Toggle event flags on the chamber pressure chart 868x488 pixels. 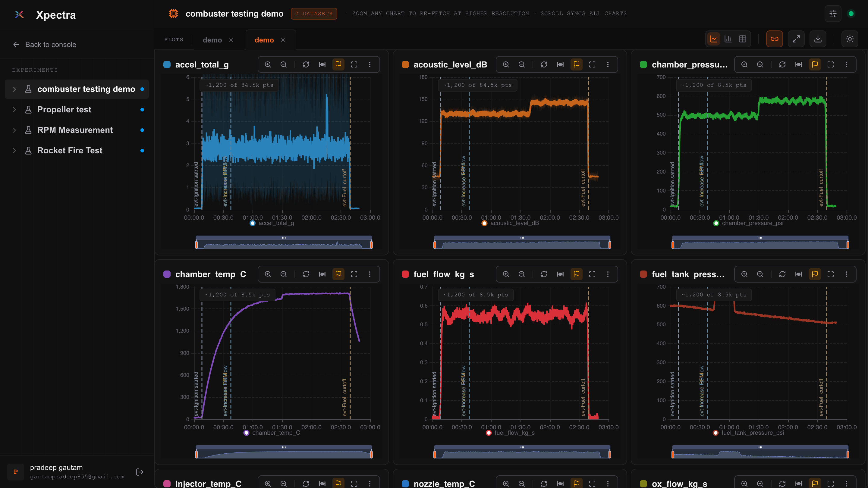(x=815, y=64)
